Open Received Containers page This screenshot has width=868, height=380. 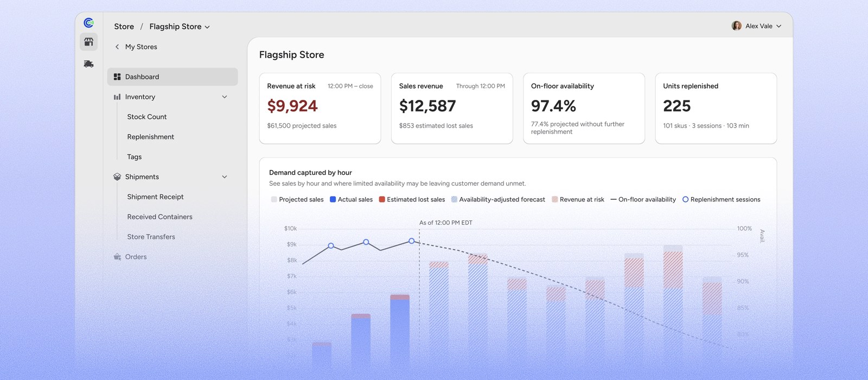[x=159, y=217]
